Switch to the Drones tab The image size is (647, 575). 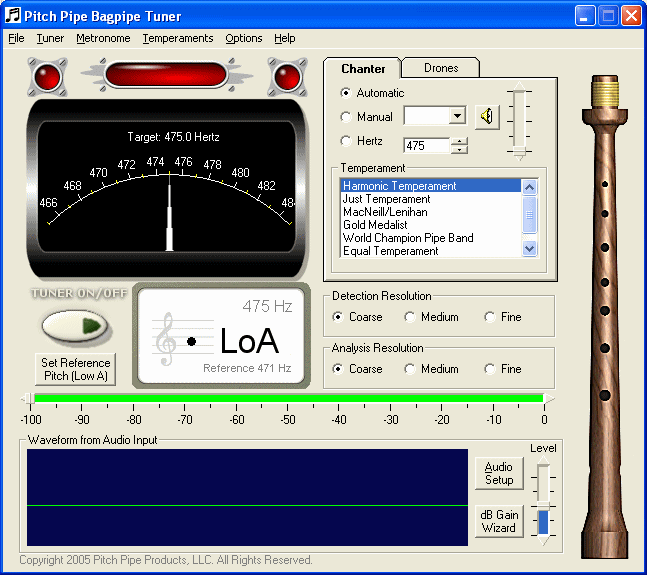point(440,68)
